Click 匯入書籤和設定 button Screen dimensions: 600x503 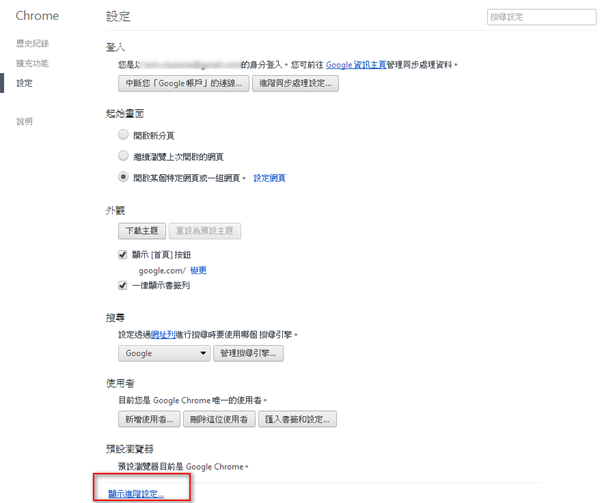click(297, 419)
